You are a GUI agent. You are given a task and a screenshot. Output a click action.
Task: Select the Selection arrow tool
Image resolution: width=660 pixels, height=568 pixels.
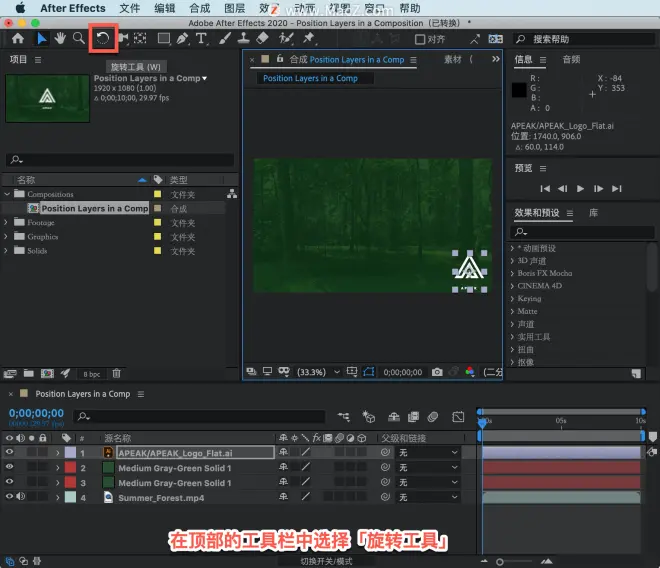pos(41,39)
